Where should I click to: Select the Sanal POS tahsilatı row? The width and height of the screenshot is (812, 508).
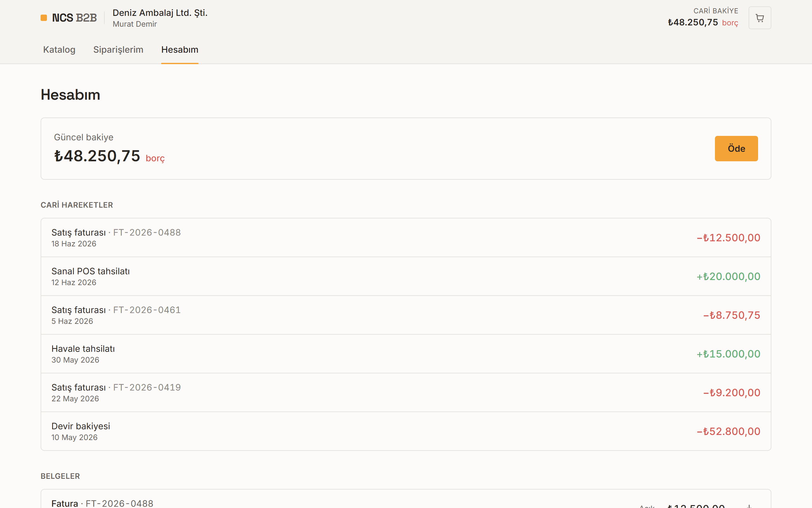click(x=406, y=277)
